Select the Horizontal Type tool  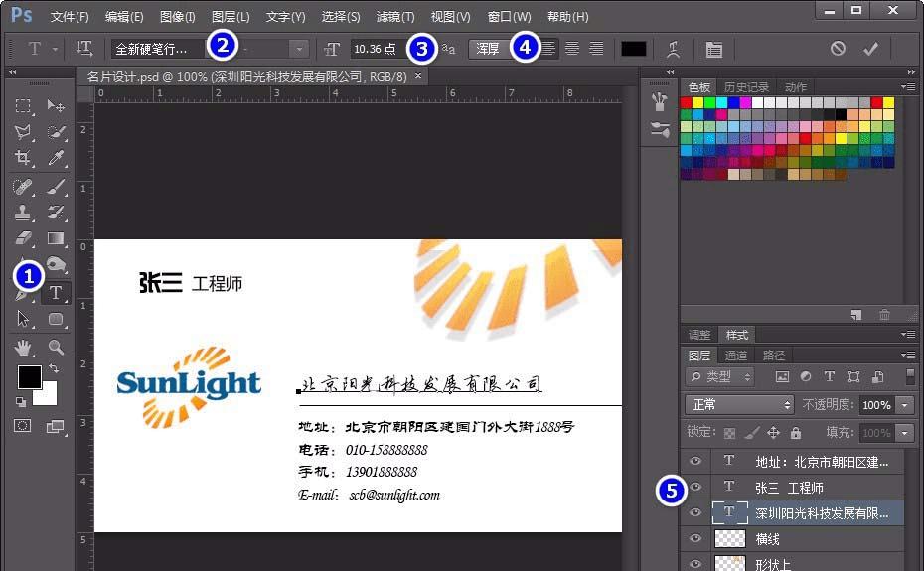pyautogui.click(x=56, y=293)
